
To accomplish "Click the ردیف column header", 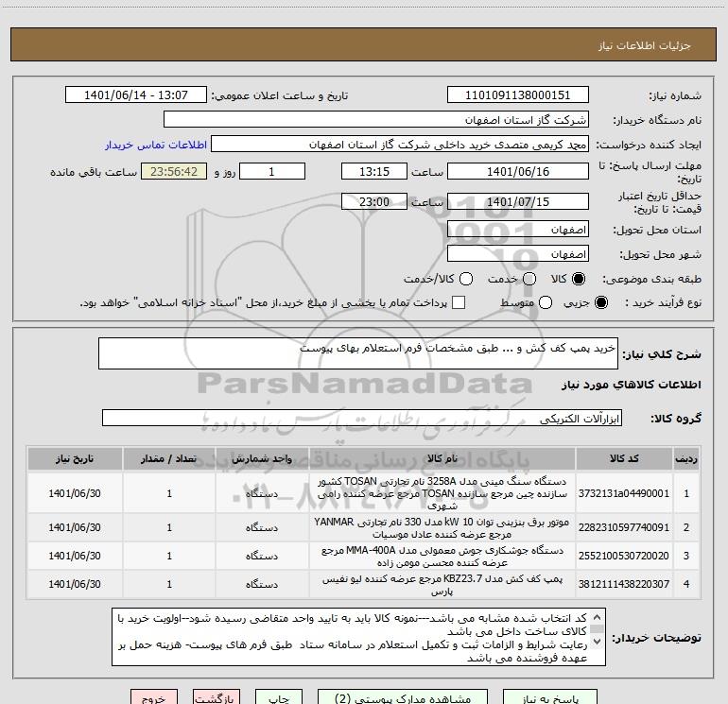I will (686, 458).
